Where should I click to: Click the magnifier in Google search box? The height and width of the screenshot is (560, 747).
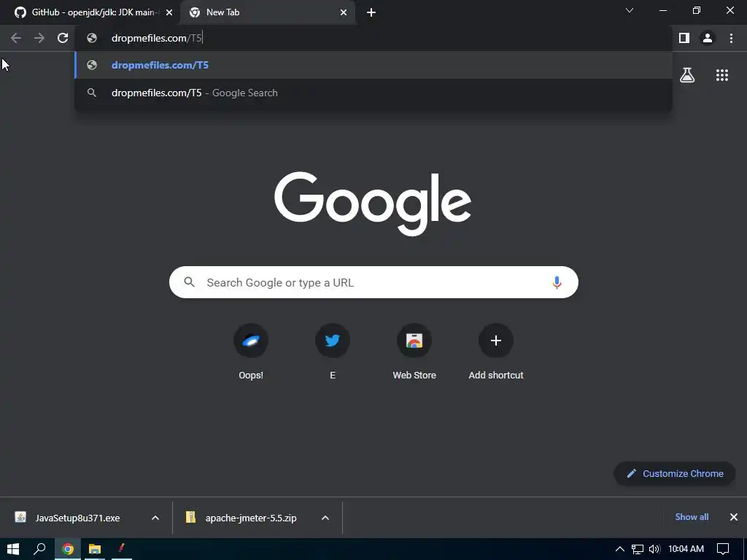click(x=189, y=282)
